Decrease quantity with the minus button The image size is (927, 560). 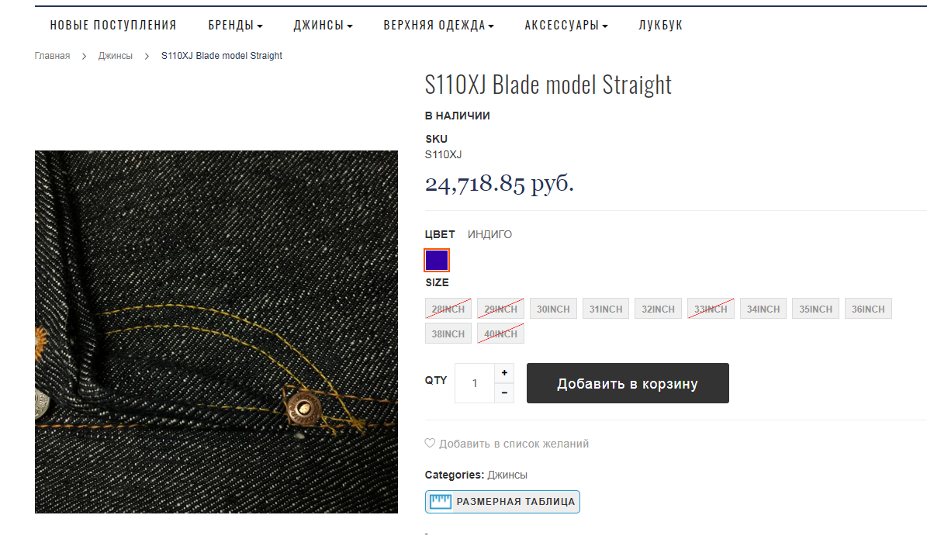tap(504, 393)
